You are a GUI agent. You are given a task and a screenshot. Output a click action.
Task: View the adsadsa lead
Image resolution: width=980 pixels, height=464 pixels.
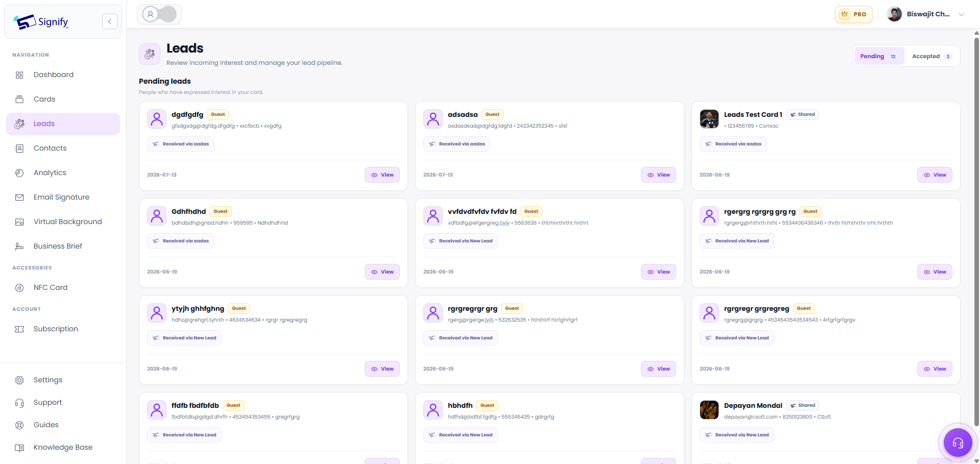point(658,175)
